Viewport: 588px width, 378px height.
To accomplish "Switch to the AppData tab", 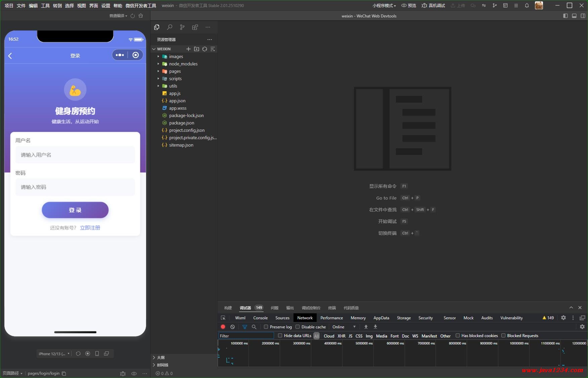I will point(381,318).
